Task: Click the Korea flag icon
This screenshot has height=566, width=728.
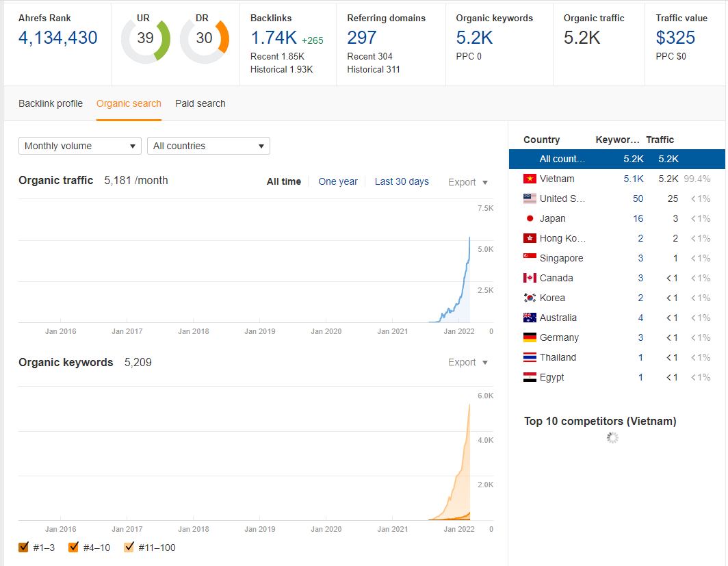Action: click(x=529, y=298)
